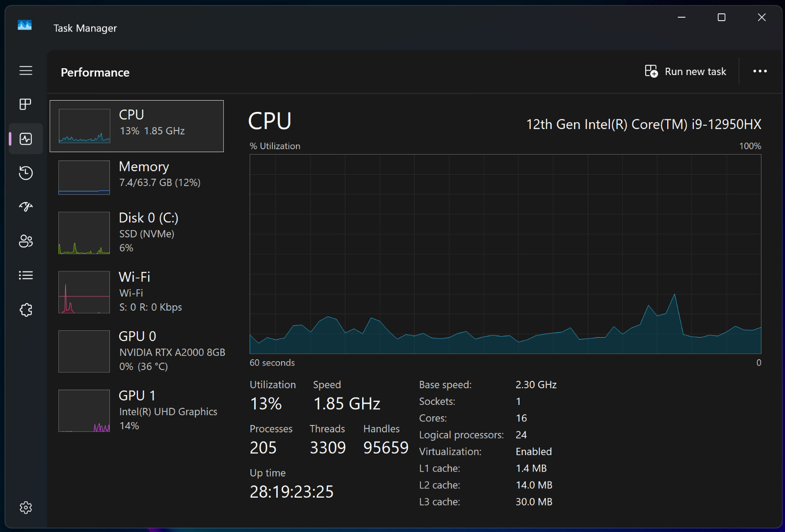Open the Startup apps page icon
The height and width of the screenshot is (532, 785).
click(26, 207)
